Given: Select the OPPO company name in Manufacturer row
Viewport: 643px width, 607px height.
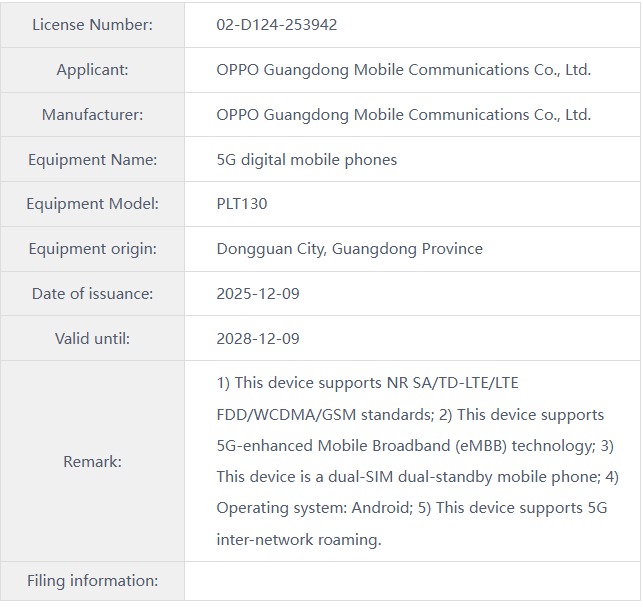Looking at the screenshot, I should pos(403,115).
